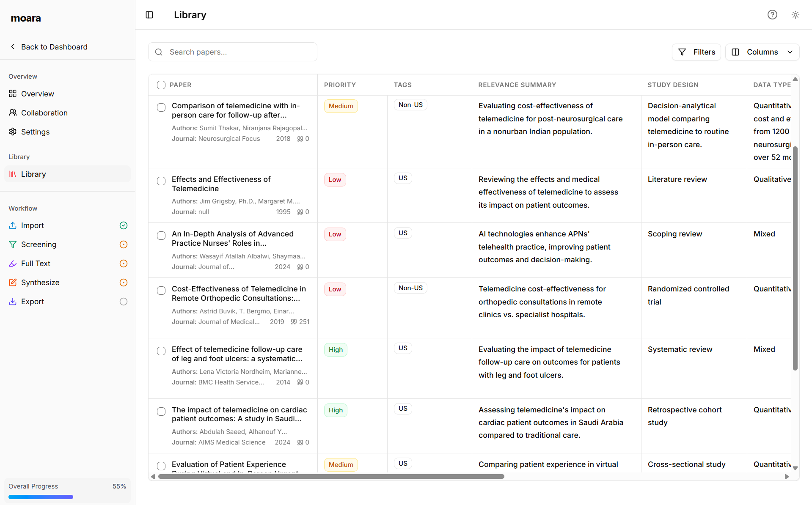Image resolution: width=812 pixels, height=505 pixels.
Task: Open the Export workflow step
Action: tap(33, 301)
